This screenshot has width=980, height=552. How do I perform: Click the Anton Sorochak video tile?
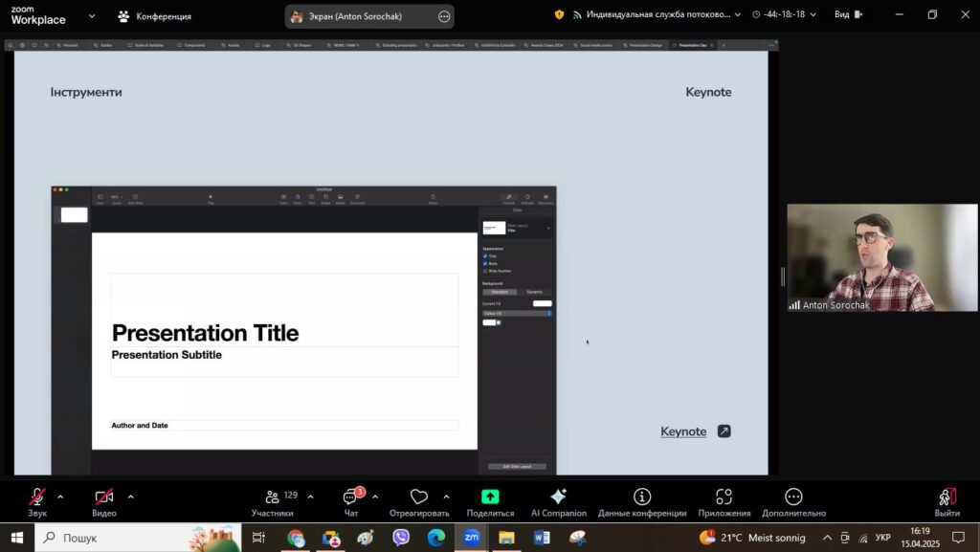[x=881, y=257]
